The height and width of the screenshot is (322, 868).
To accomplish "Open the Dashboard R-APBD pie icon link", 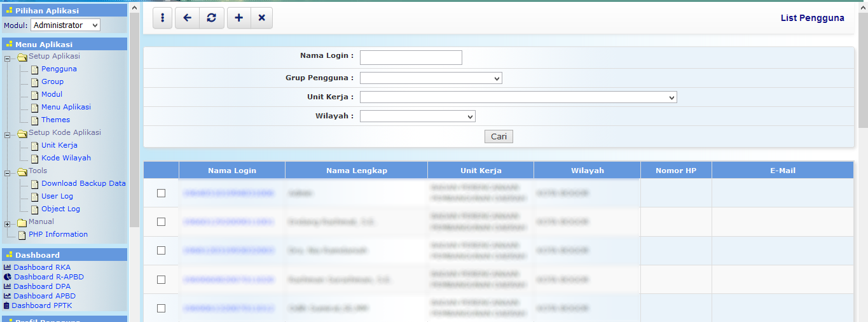I will coord(8,277).
